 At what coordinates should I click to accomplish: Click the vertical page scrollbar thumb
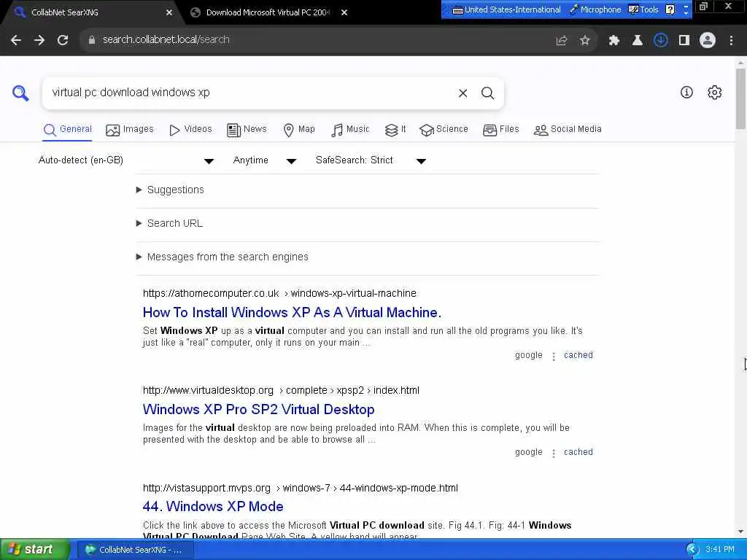(740, 98)
